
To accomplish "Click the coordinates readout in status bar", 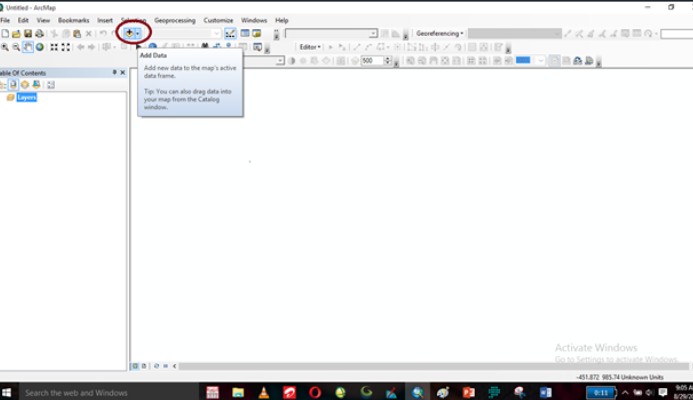I will 620,377.
